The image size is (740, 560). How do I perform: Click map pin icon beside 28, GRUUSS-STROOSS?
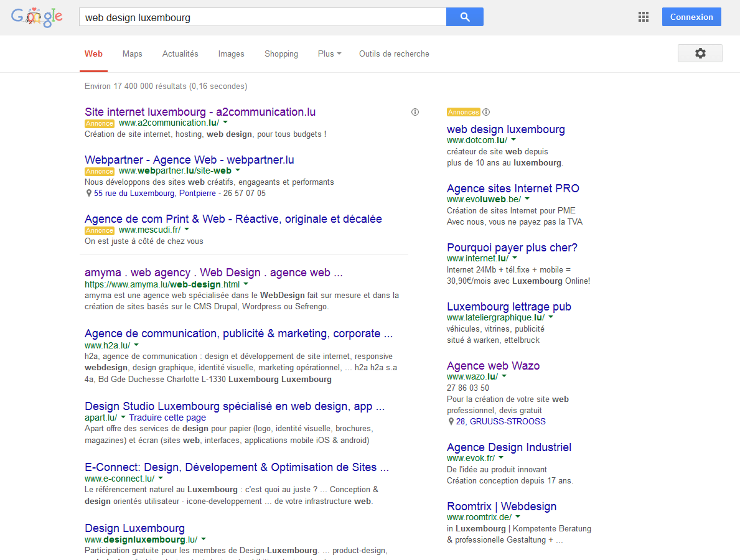(x=451, y=422)
